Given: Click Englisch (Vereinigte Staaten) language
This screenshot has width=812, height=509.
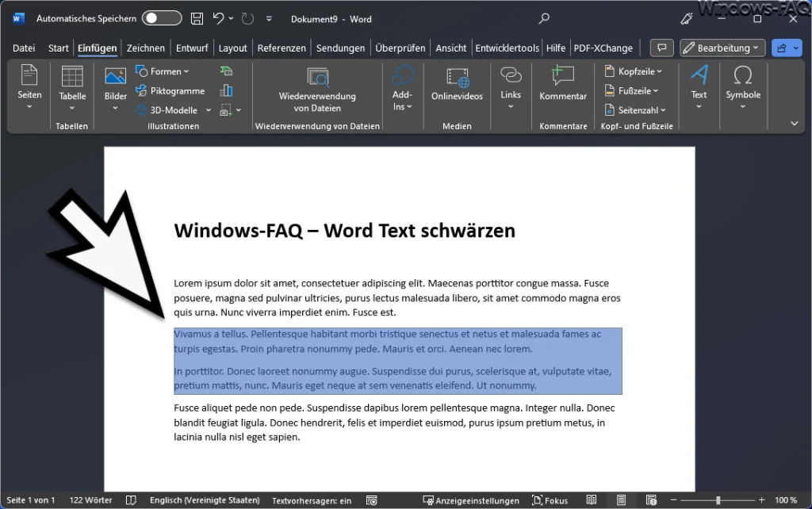Looking at the screenshot, I should click(x=205, y=500).
